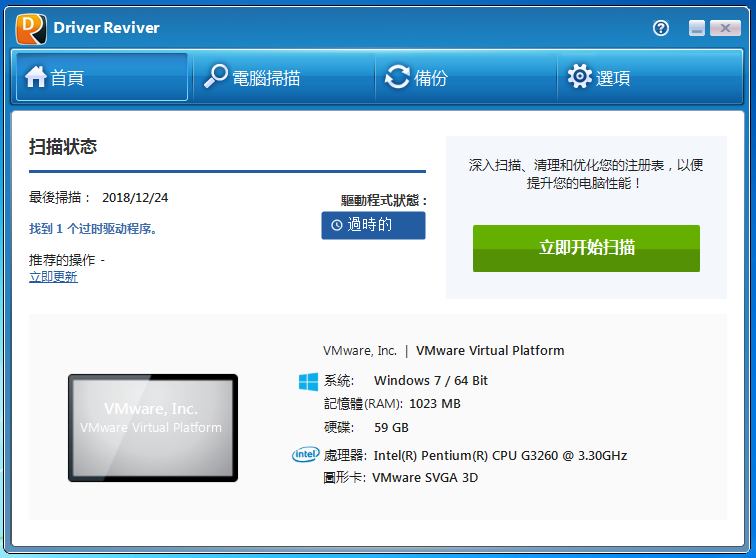Click the Driver Reviver logo icon
756x558 pixels.
31,29
